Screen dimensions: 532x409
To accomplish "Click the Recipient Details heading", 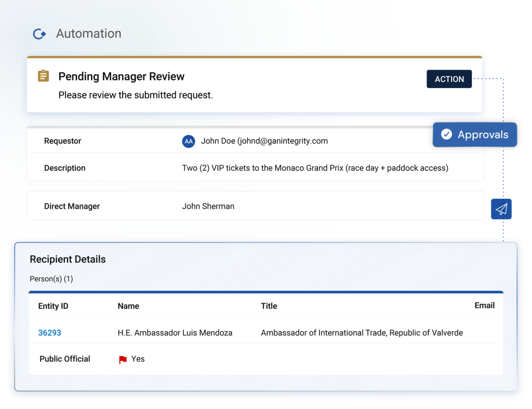I will coord(68,259).
